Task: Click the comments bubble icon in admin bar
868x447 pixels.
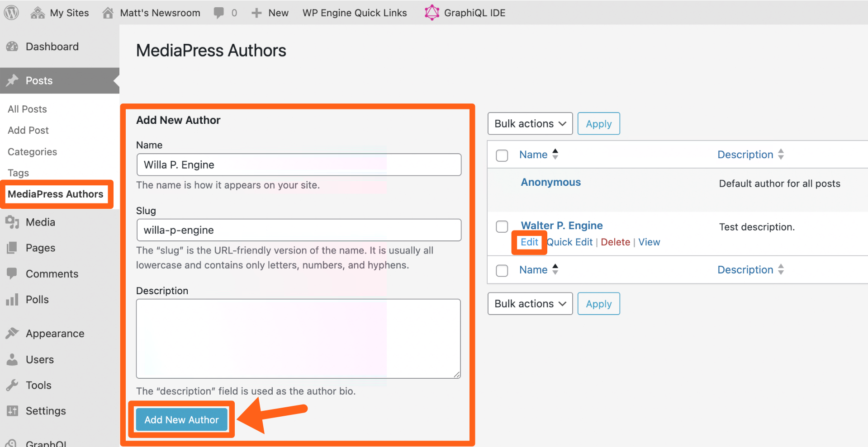Action: 219,13
